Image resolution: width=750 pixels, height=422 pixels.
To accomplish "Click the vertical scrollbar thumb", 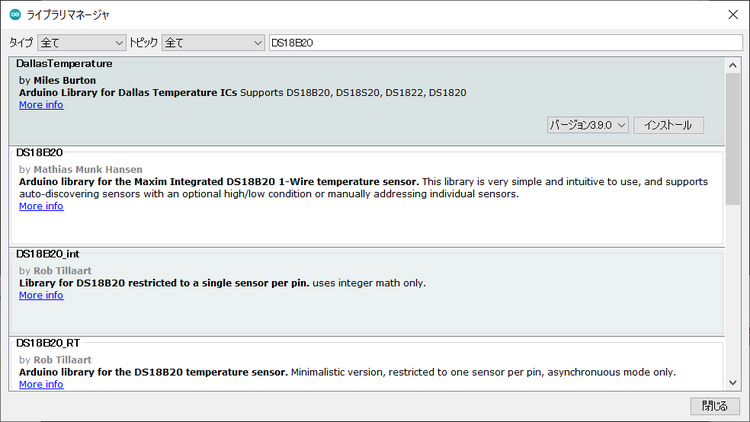I will click(x=733, y=139).
